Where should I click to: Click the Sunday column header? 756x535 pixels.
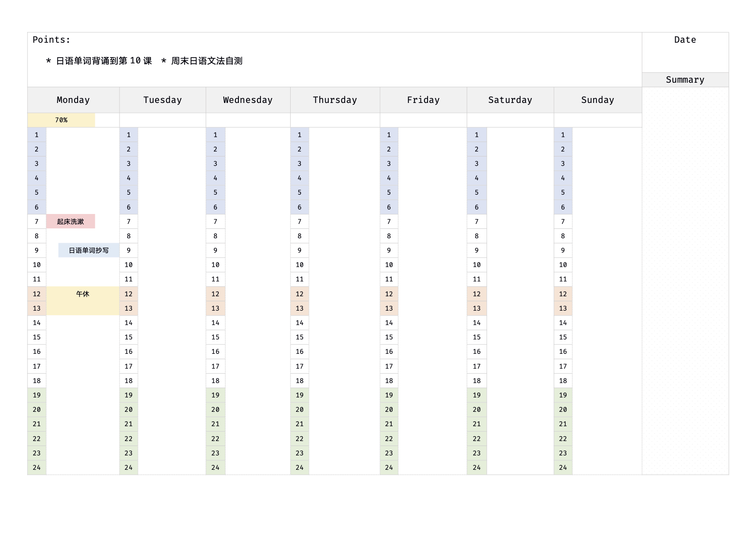coord(597,100)
